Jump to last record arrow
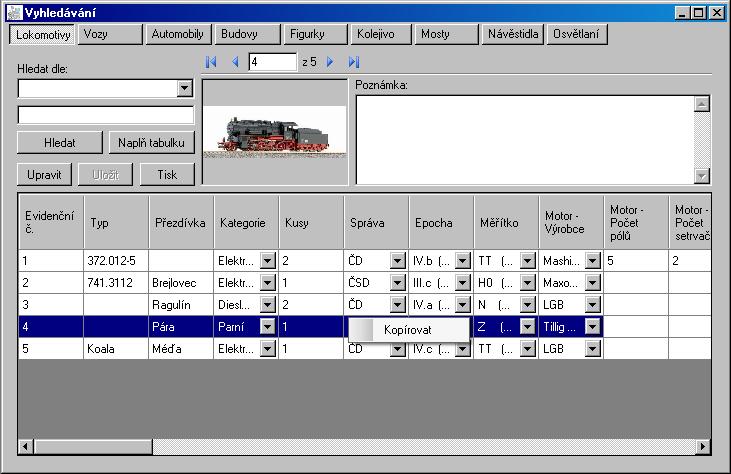This screenshot has width=731, height=474. tap(354, 62)
